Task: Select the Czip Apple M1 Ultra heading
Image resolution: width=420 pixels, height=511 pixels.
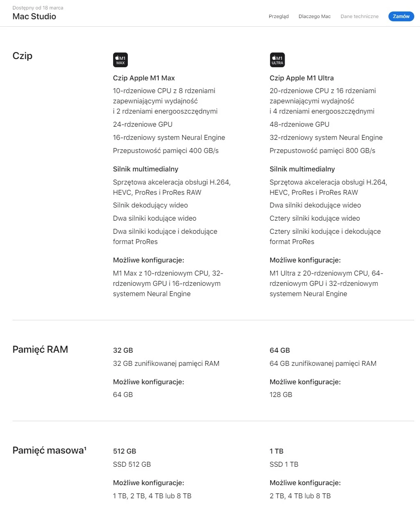Action: pos(302,78)
